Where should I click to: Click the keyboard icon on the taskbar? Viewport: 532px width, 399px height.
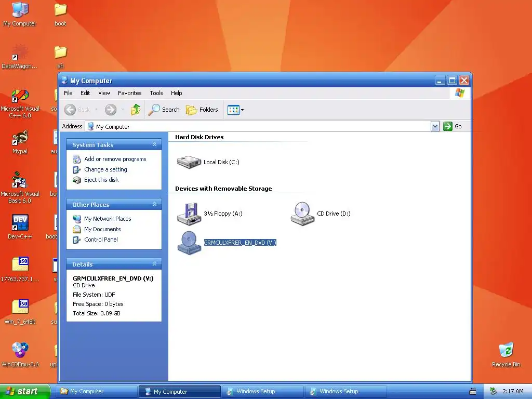coord(473,392)
